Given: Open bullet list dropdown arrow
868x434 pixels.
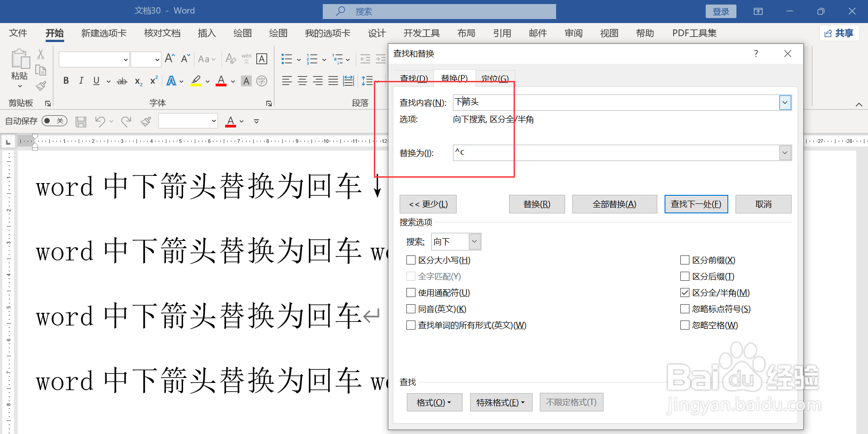Looking at the screenshot, I should 299,59.
